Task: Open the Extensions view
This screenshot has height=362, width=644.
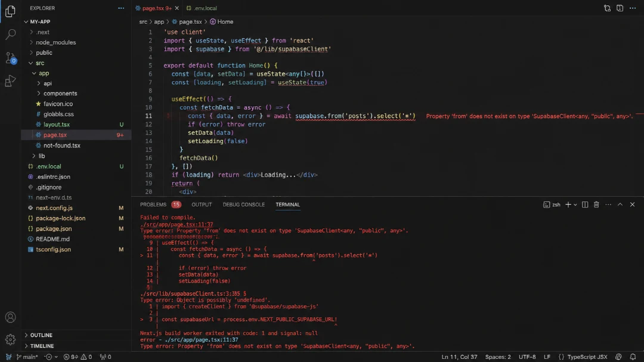Action: coord(10,81)
